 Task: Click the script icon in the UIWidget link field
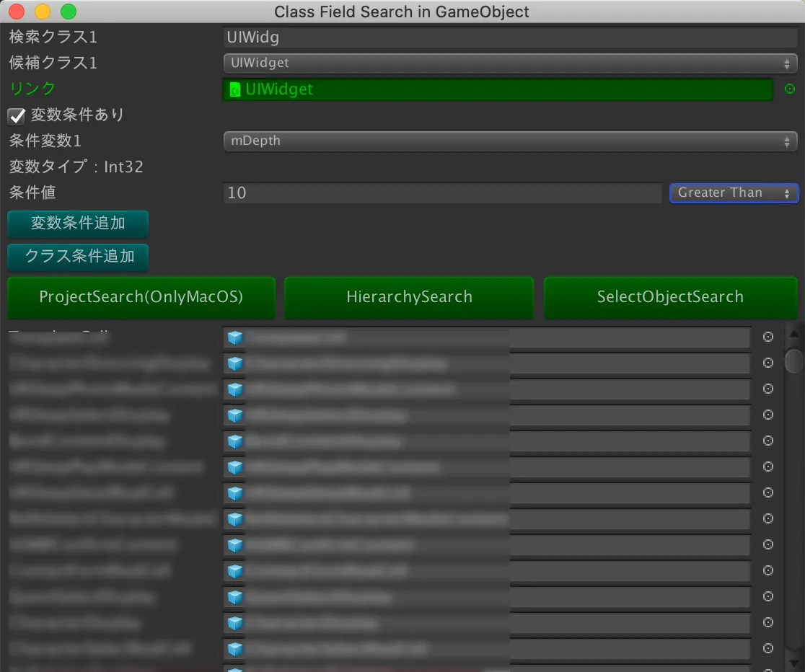tap(234, 89)
